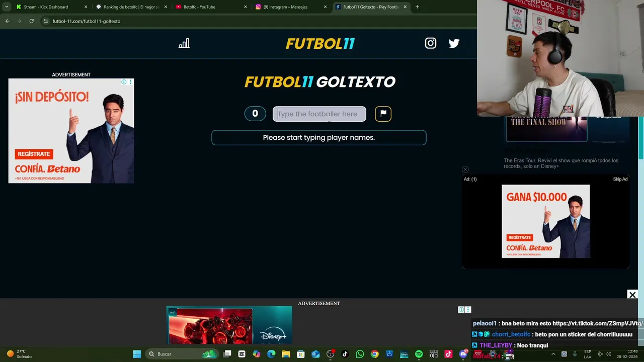Open ad options menu on left Betano ad

tap(130, 82)
